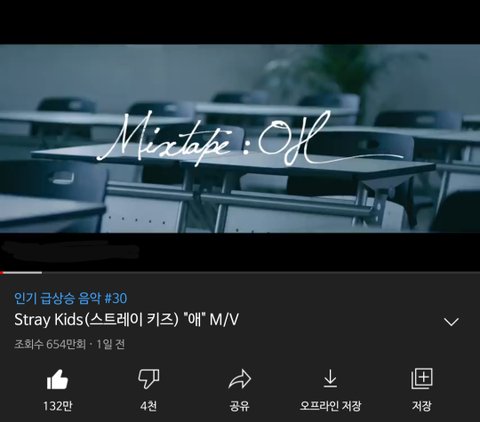Screen dimensions: 480x422
Task: Tap the classroom video frame to pause
Action: coord(240,138)
